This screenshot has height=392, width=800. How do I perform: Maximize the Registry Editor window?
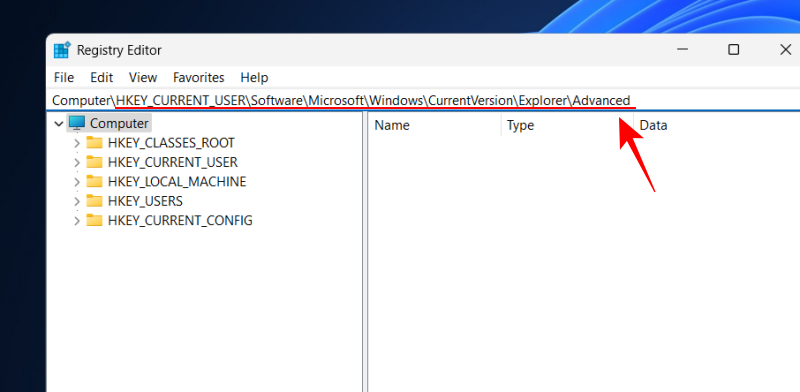point(734,50)
